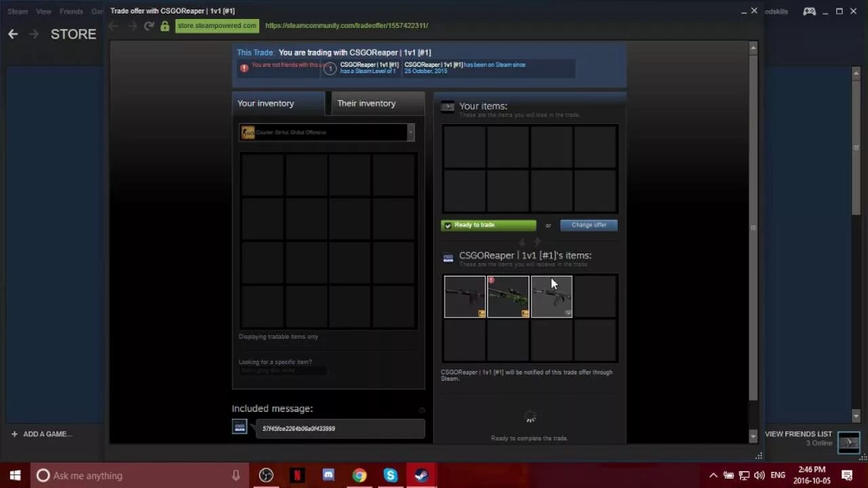This screenshot has width=868, height=488.
Task: Click trade window scrollbar down arrow
Action: tap(753, 436)
